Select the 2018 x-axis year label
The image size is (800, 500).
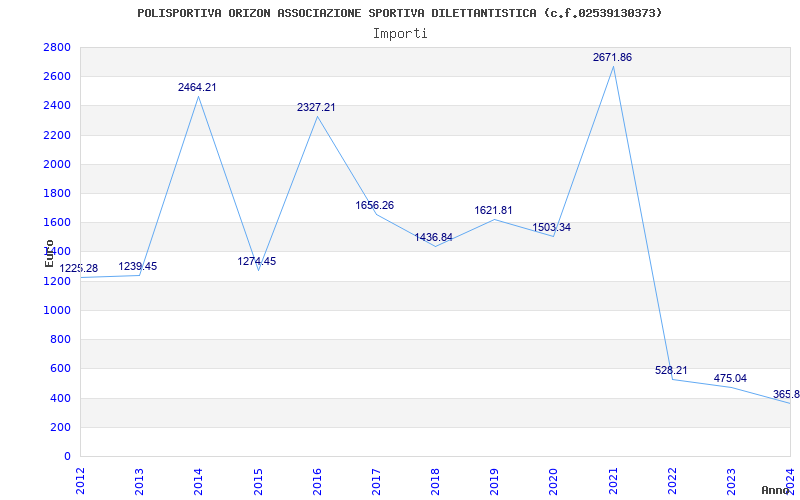[435, 481]
